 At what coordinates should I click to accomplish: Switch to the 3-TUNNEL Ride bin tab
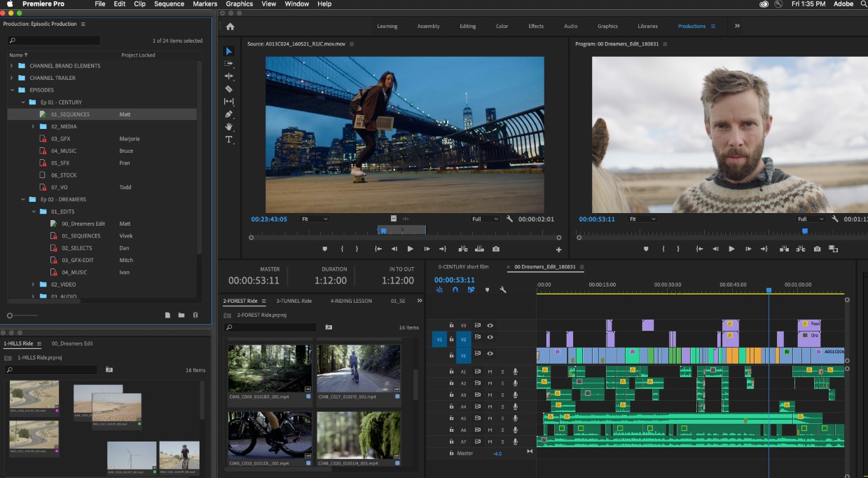(294, 301)
